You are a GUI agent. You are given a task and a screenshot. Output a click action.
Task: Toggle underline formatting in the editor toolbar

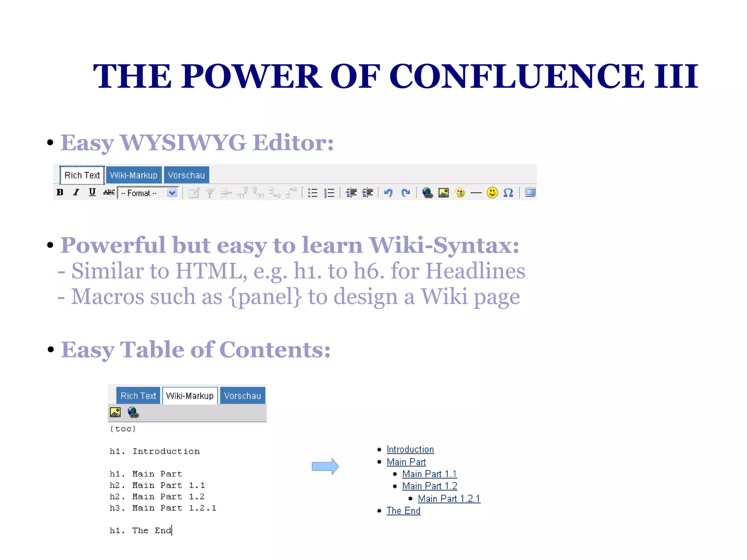click(x=92, y=192)
